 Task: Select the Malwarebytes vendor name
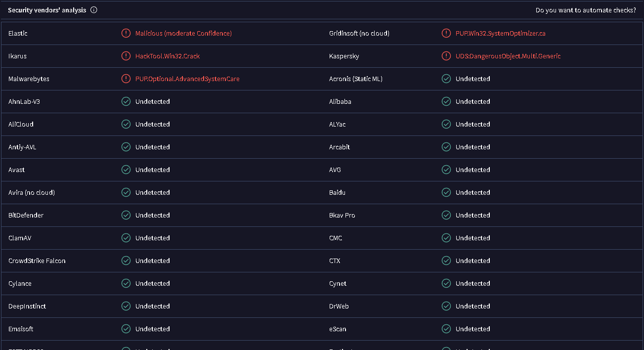(x=29, y=79)
